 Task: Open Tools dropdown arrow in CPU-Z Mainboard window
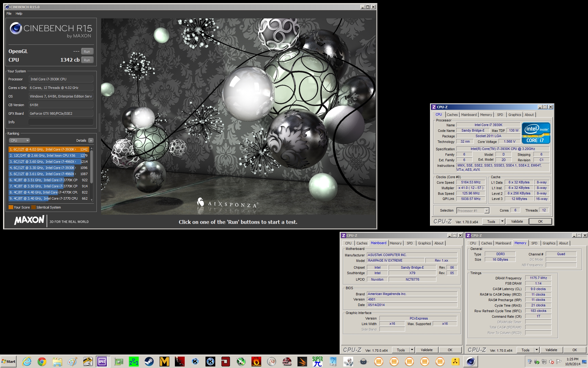coord(412,350)
